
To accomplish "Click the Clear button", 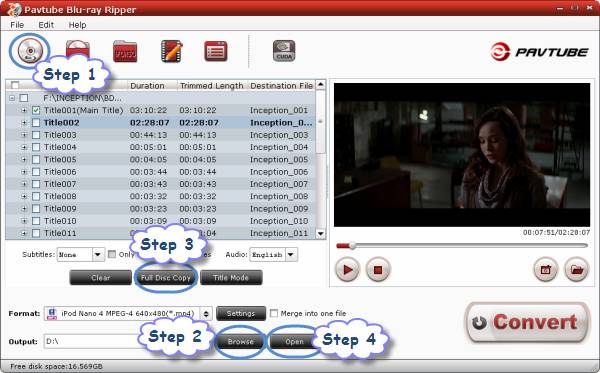I will (101, 278).
